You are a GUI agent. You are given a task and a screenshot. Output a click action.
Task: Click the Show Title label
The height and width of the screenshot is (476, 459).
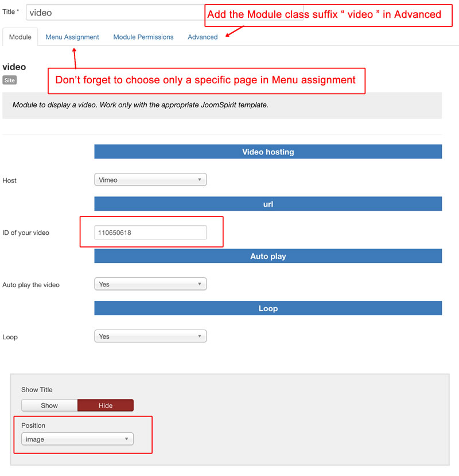click(x=37, y=390)
